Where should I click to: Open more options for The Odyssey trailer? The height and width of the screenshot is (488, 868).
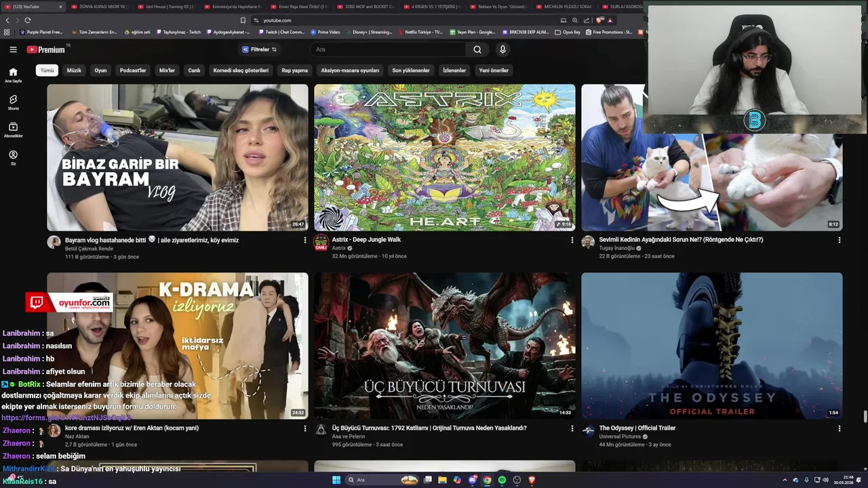(840, 428)
